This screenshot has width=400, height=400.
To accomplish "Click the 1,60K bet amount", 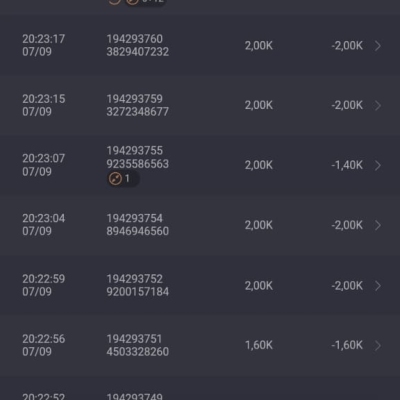I will (259, 345).
